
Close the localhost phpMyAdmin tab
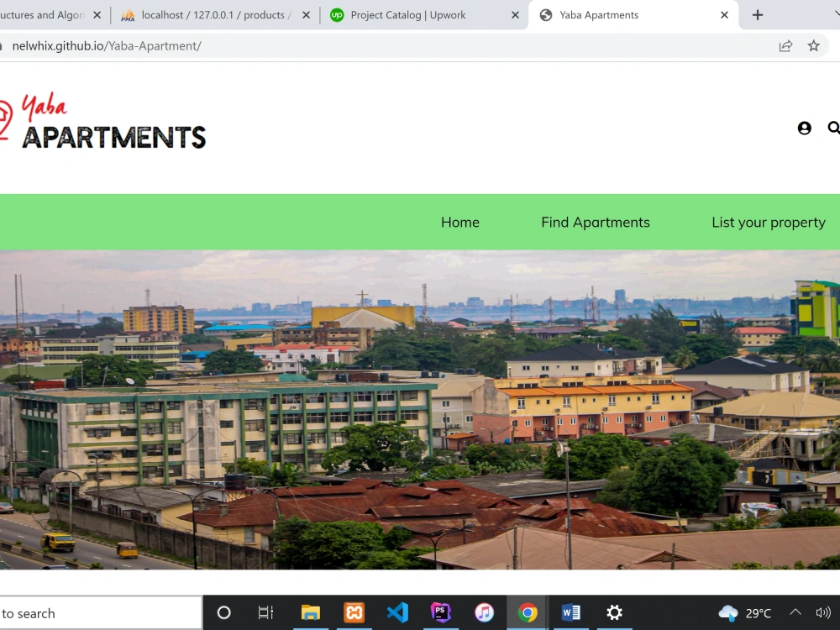tap(306, 15)
